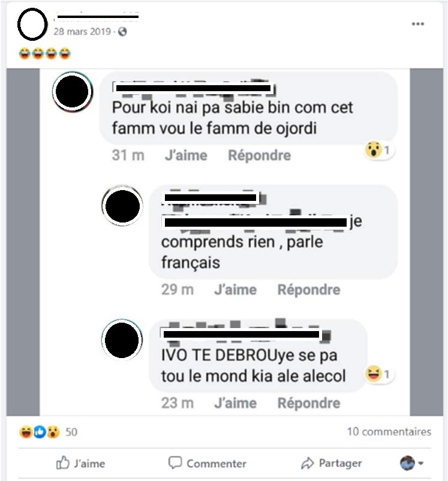Viewport: 448px width, 481px height.
Task: Like the 'Pour koi nai pa' comment
Action: [x=187, y=155]
